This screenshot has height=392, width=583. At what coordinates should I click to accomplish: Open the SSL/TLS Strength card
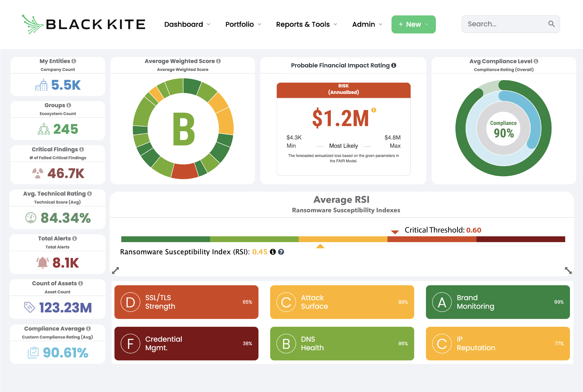[x=186, y=302]
